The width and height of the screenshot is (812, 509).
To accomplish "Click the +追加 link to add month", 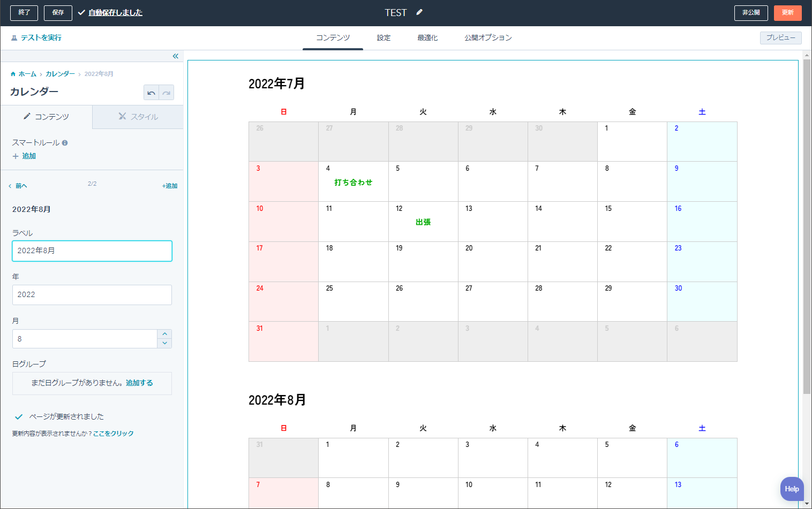I will pyautogui.click(x=170, y=186).
